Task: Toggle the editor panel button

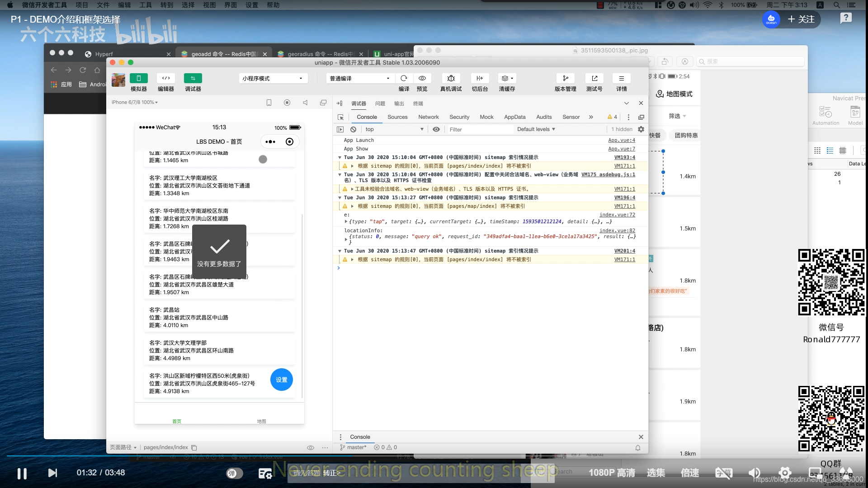Action: tap(165, 78)
